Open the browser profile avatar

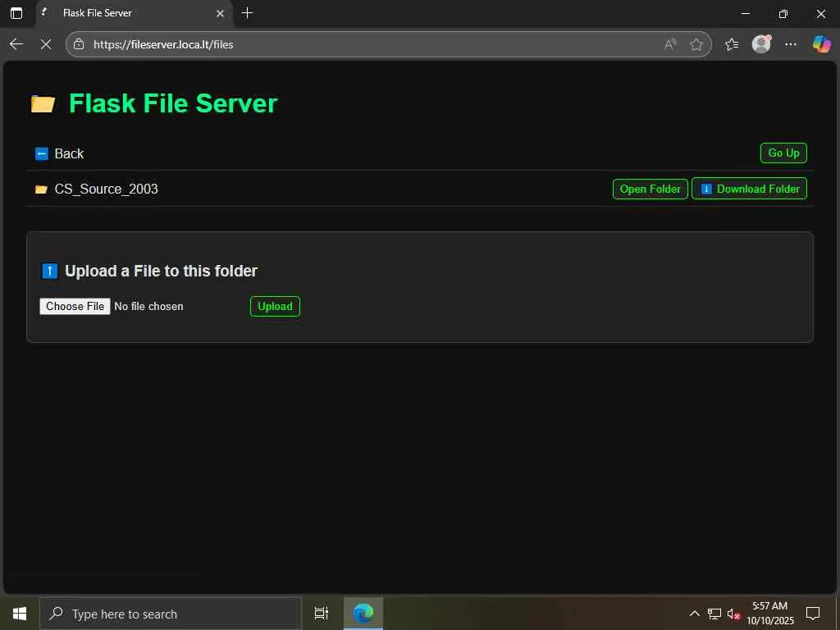(x=761, y=44)
